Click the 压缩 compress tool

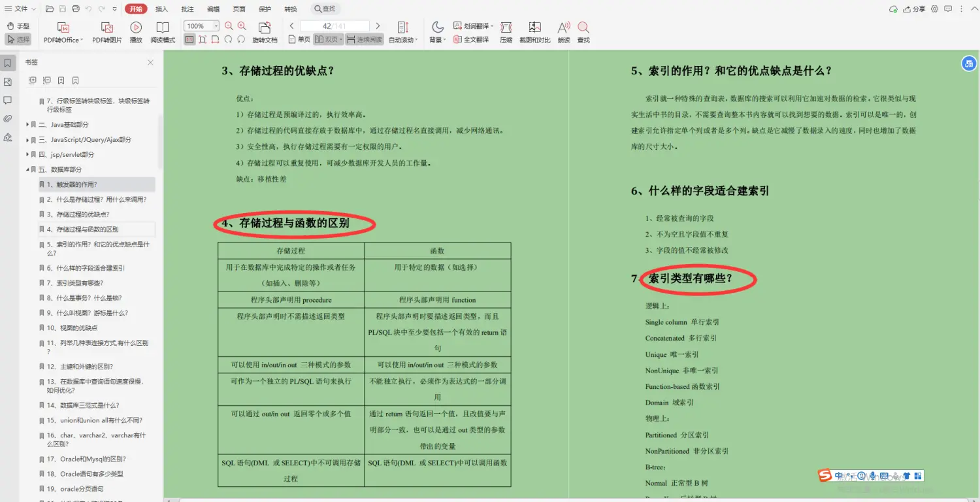point(506,33)
